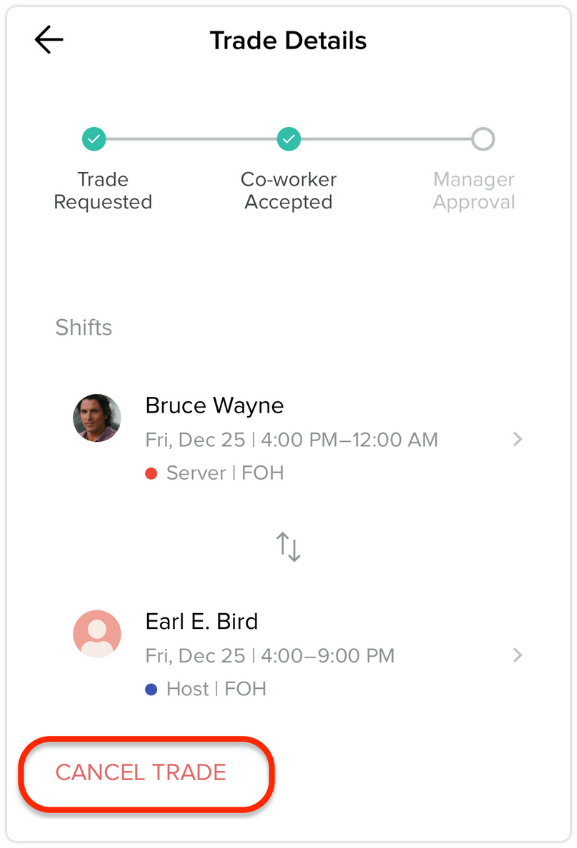Open Bruce Wayne's profile photo
The height and width of the screenshot is (848, 577).
click(x=97, y=418)
